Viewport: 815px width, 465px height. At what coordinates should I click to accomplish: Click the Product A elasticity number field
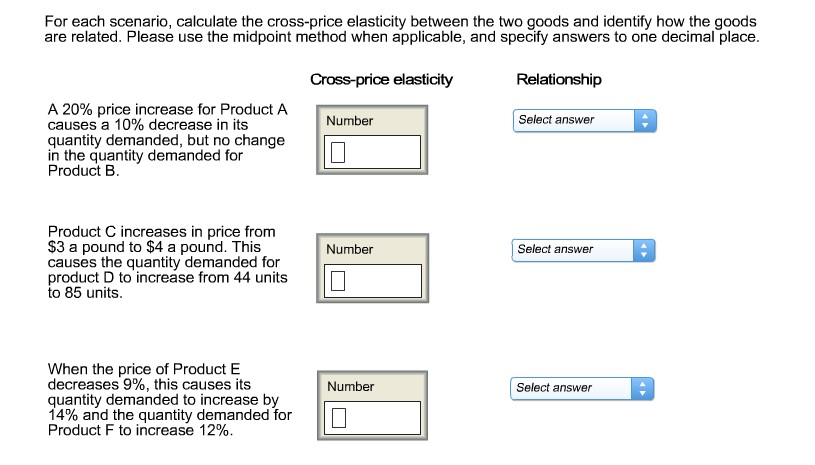pyautogui.click(x=372, y=152)
